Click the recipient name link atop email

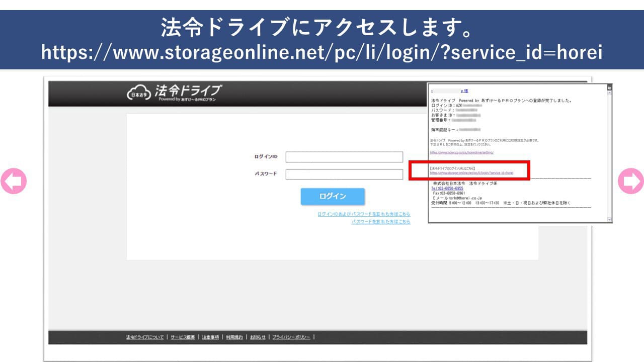(x=464, y=91)
